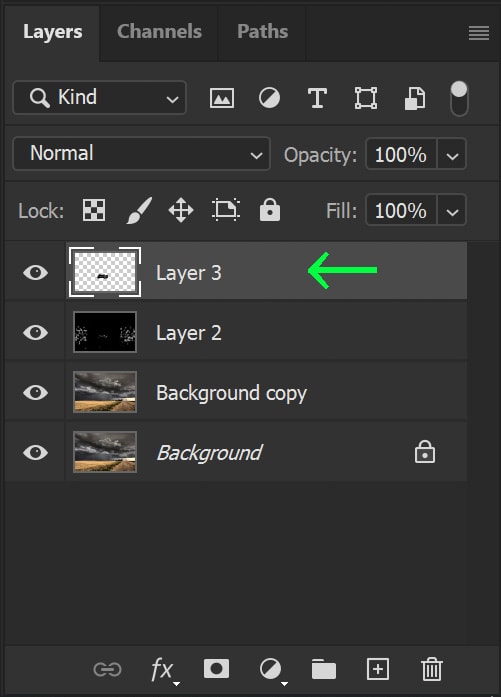Create a new layer with plus icon

[x=378, y=669]
